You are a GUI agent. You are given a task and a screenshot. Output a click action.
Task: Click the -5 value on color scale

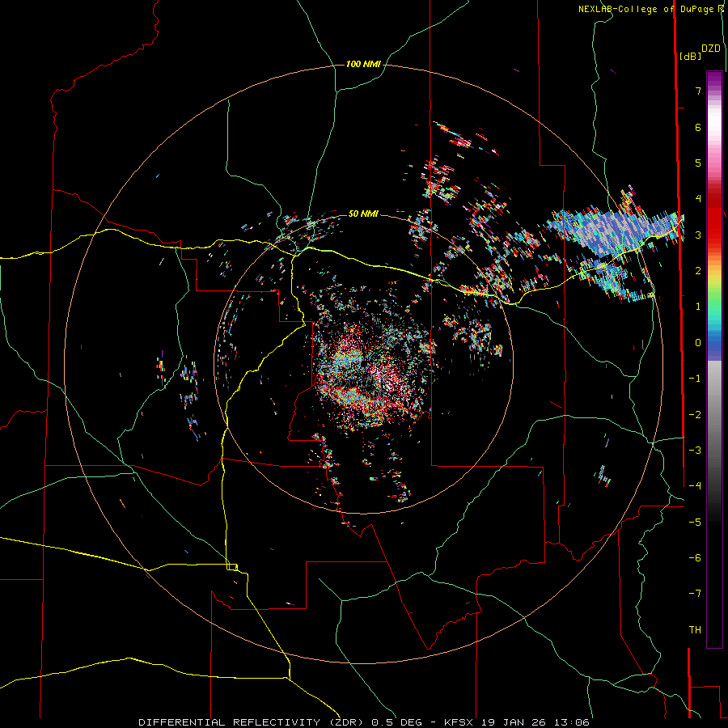point(695,523)
